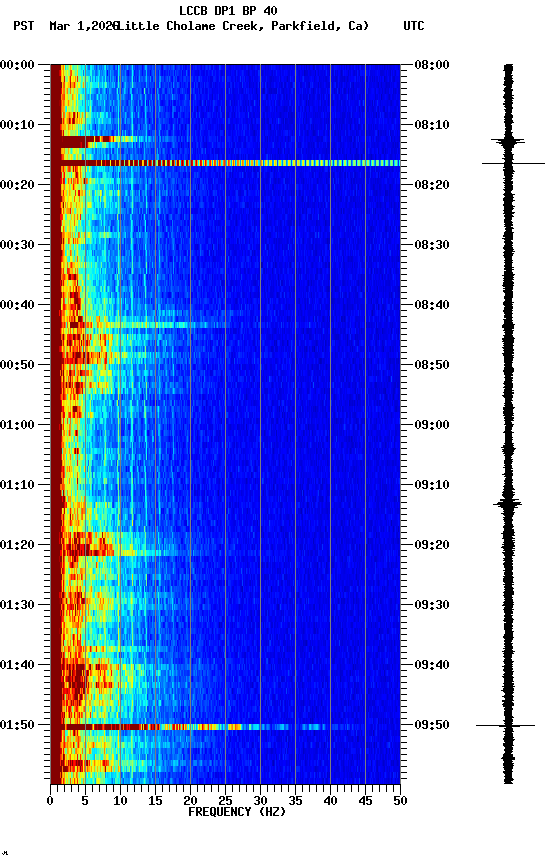
Task: Click the 08:30 UTC time label
Action: pos(432,245)
